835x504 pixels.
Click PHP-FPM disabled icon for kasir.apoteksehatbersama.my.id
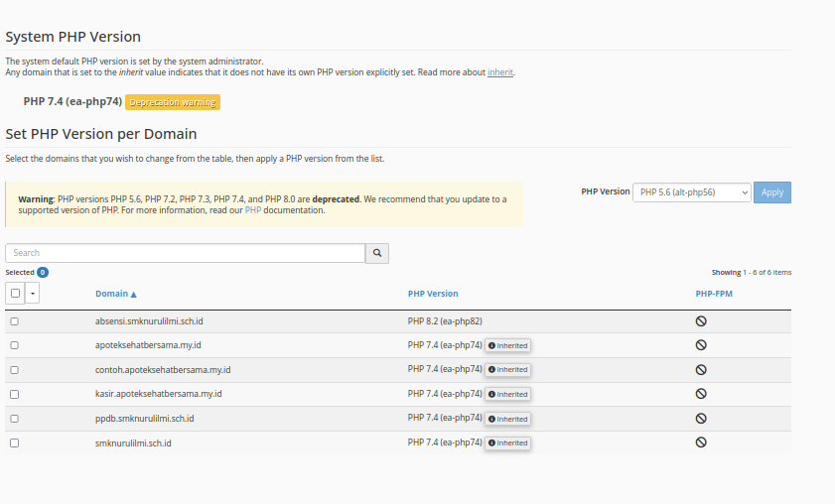(700, 394)
